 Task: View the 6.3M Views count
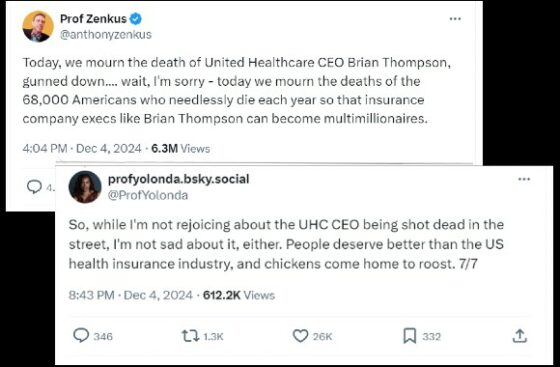coord(180,149)
